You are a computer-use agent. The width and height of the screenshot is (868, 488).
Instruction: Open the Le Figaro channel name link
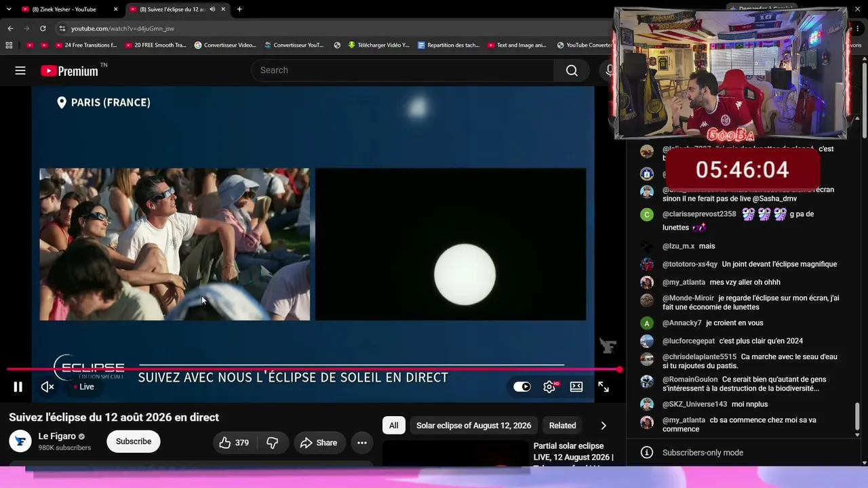[x=57, y=436]
